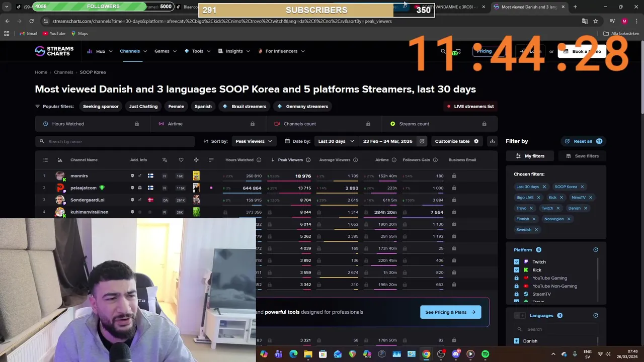Image resolution: width=644 pixels, height=362 pixels.
Task: Switch to the My filters tab
Action: coord(530,156)
